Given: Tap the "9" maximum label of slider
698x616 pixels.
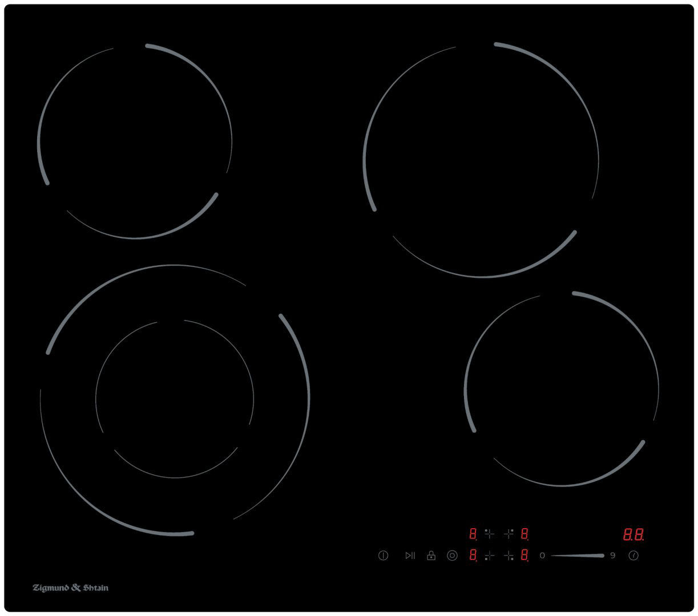Looking at the screenshot, I should [613, 556].
